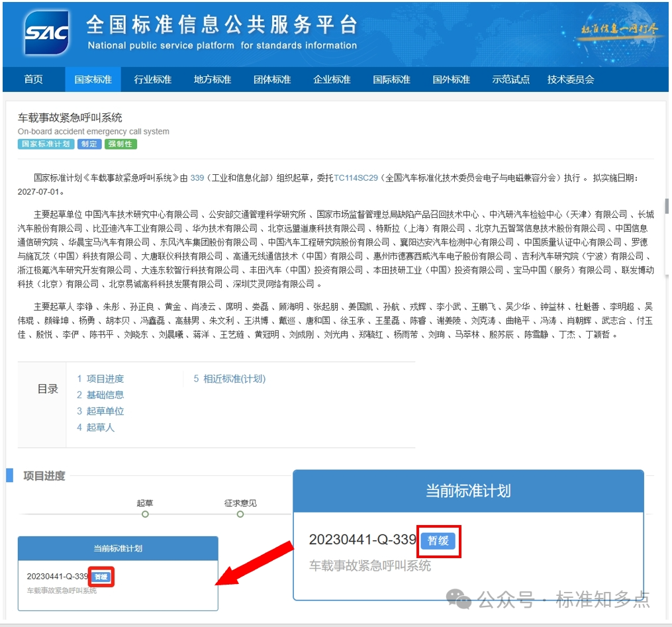Image resolution: width=672 pixels, height=627 pixels.
Task: Click the small 暂缓 status badge
Action: pos(102,577)
